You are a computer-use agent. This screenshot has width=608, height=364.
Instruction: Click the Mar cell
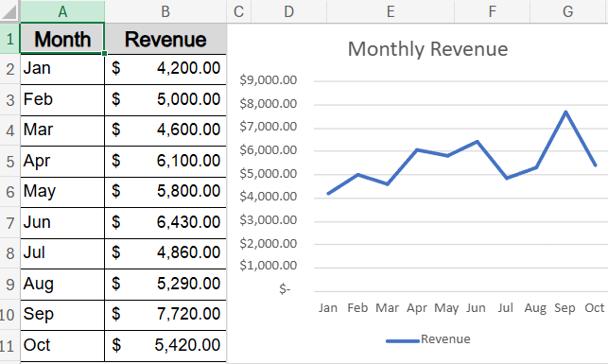62,130
